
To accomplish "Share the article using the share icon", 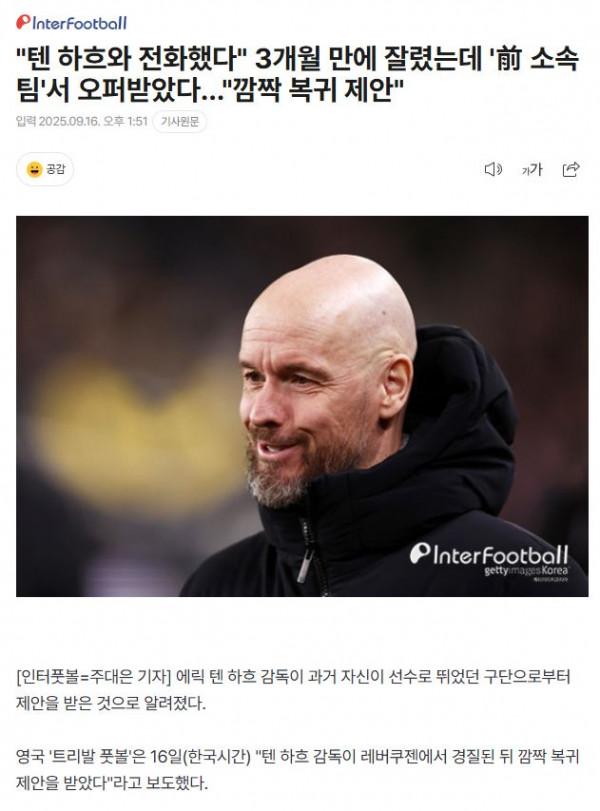I will pyautogui.click(x=571, y=169).
